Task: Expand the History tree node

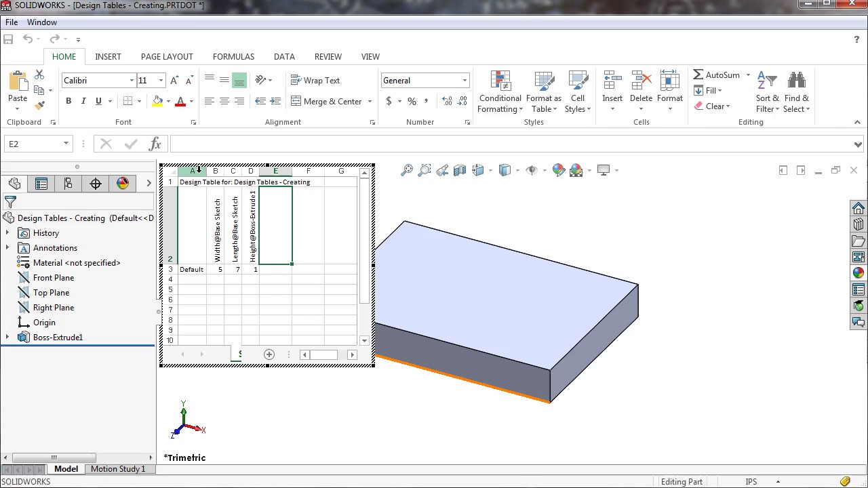Action: coord(7,233)
